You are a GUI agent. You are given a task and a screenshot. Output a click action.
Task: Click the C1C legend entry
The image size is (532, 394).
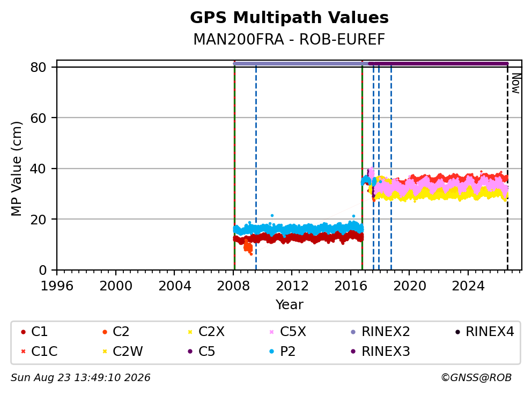point(39,351)
